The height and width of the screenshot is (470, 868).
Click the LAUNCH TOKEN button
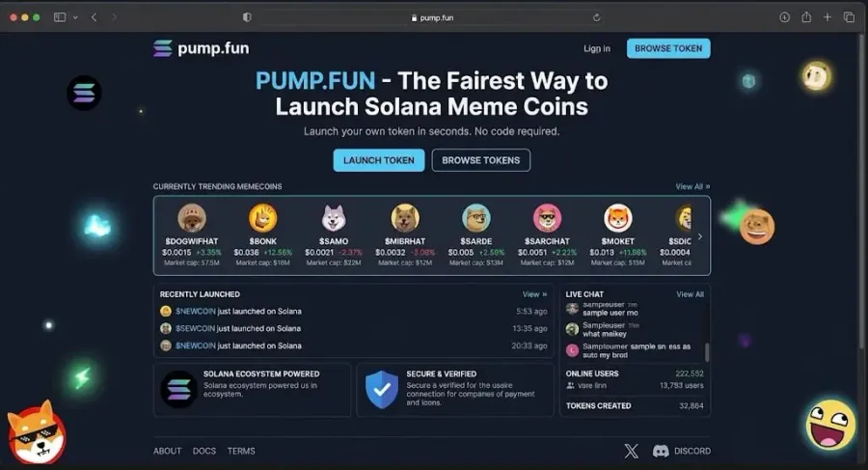(379, 160)
